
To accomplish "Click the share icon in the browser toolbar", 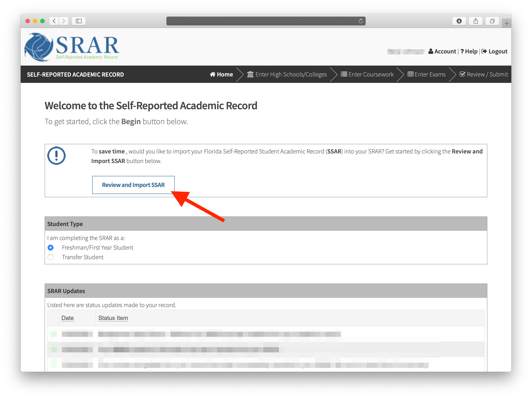I will [x=476, y=21].
